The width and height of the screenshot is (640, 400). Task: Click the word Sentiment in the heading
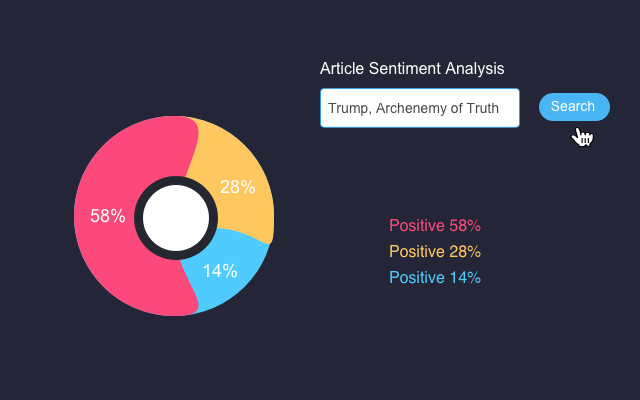coord(406,69)
